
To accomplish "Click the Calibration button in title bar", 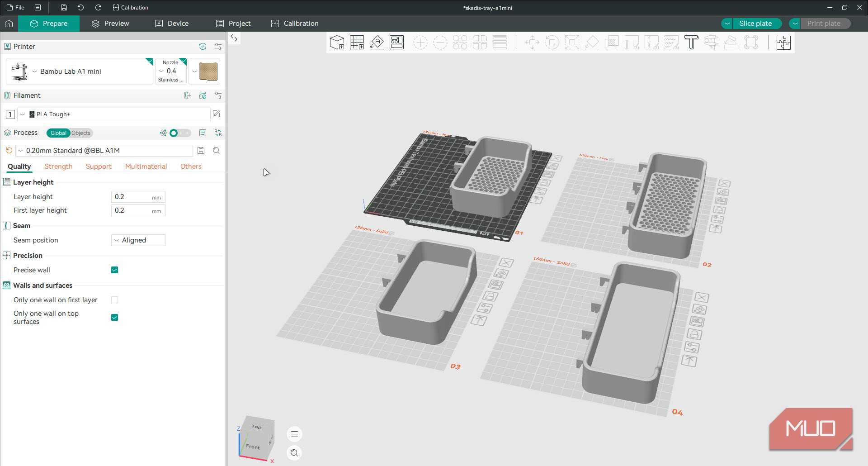I will 130,8.
